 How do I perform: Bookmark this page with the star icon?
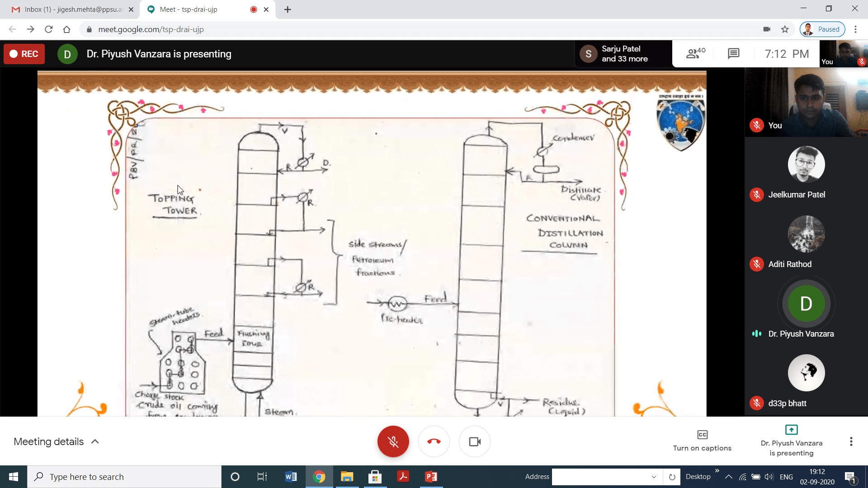[785, 29]
